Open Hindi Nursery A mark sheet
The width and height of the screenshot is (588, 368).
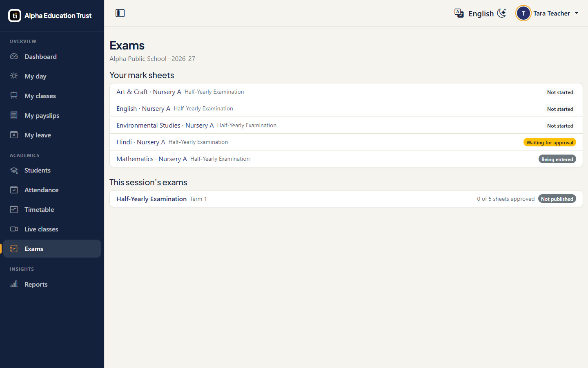346,142
